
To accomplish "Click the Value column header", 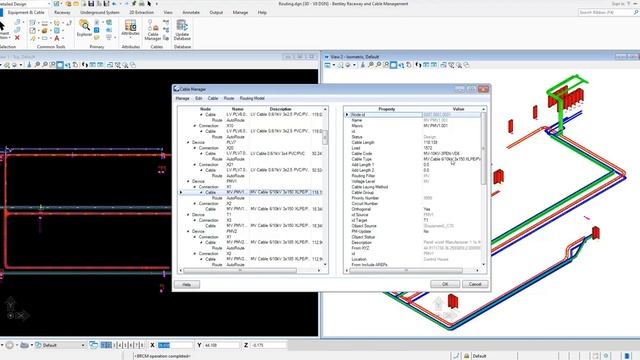I will (x=458, y=109).
